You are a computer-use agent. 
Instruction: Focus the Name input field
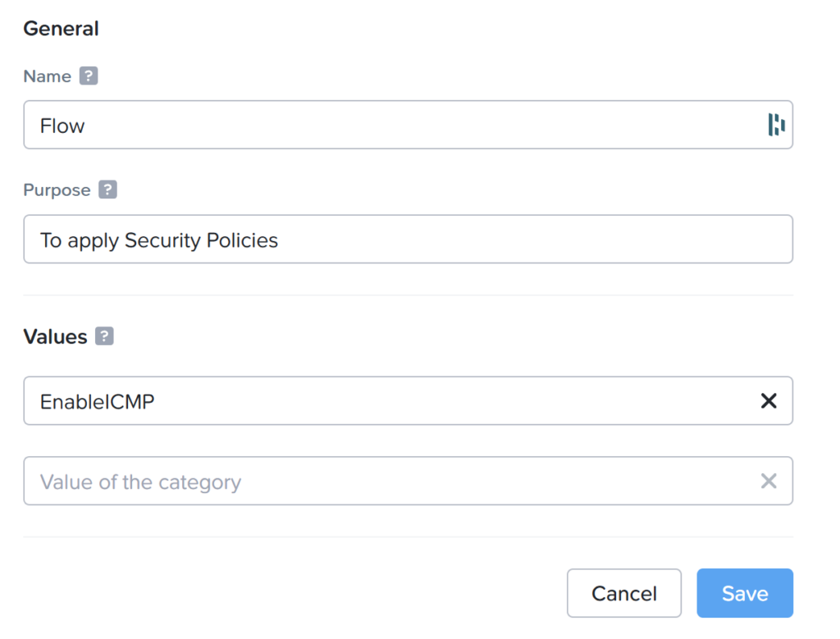pyautogui.click(x=409, y=125)
